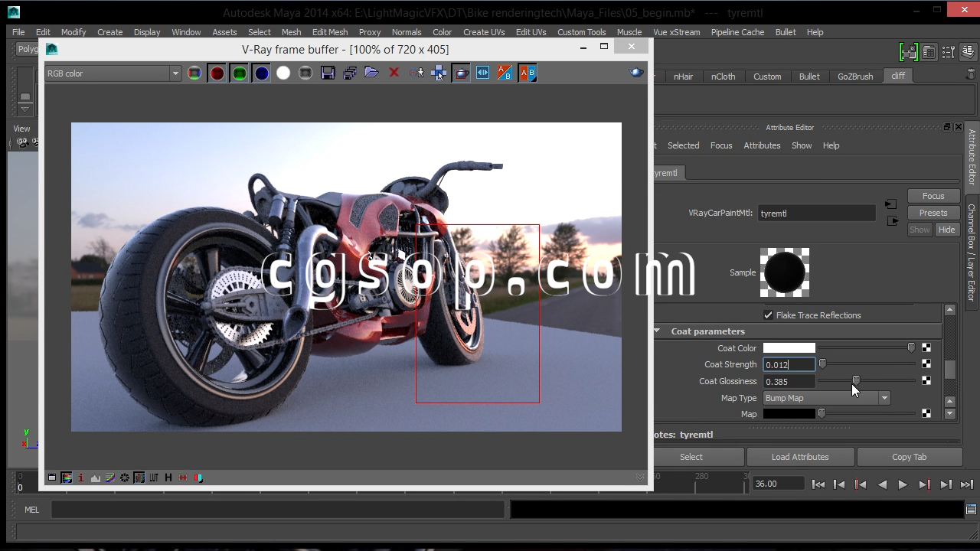
Task: Expand the frame buffer bottom toolbar chevron
Action: (640, 477)
